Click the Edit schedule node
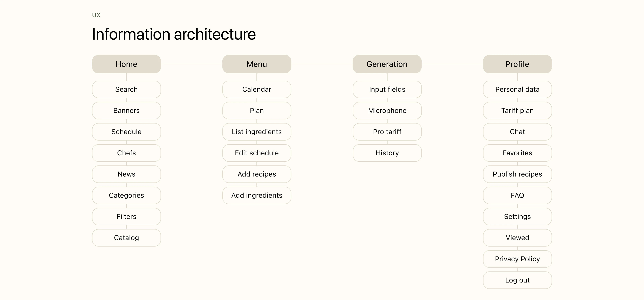 click(256, 153)
